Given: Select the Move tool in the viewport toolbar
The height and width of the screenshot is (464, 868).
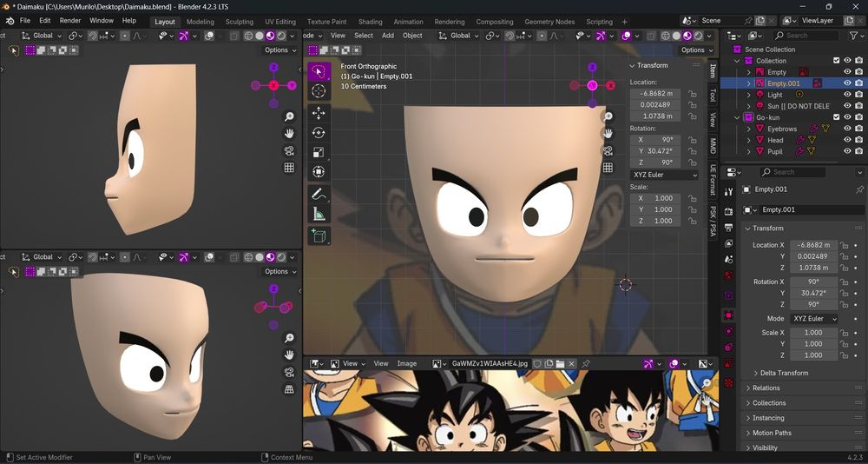Looking at the screenshot, I should [319, 114].
